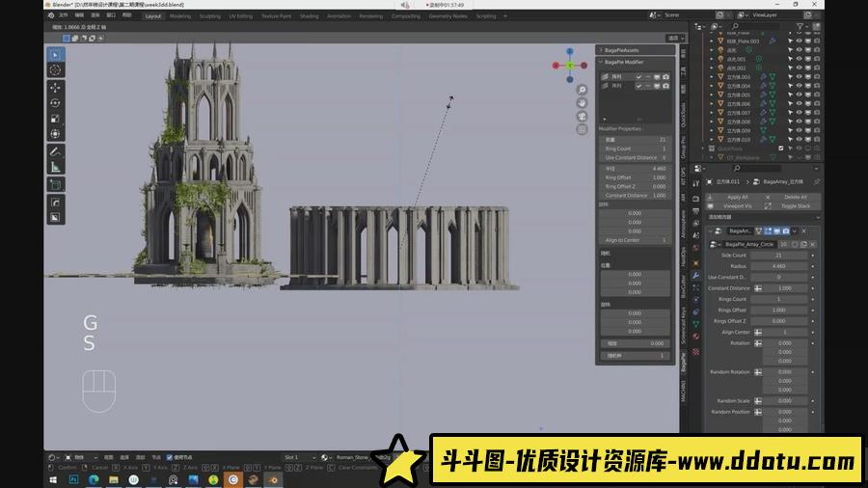Collapse the BagaArray modifier panel

click(711, 230)
